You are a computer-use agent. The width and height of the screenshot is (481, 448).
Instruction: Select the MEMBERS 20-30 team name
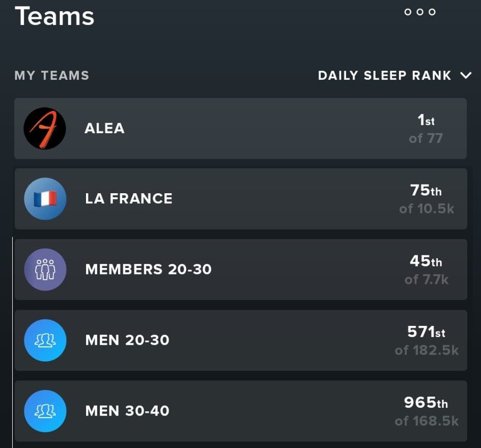148,270
